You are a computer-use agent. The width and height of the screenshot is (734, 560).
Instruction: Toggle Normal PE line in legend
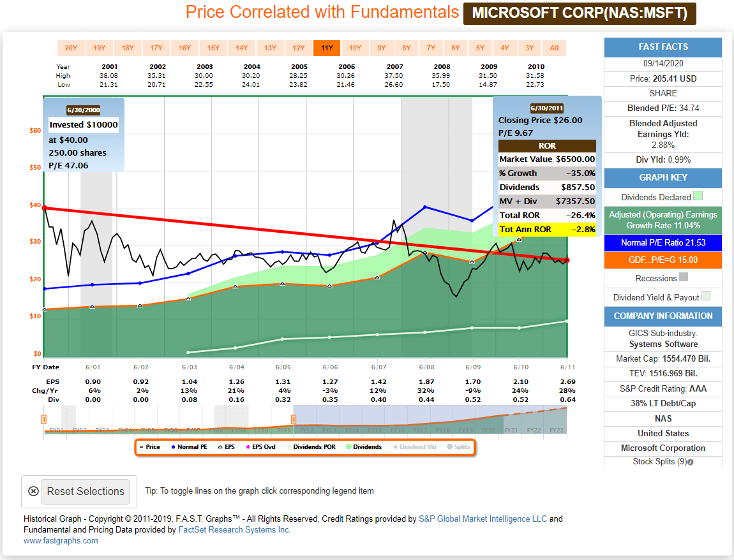189,446
